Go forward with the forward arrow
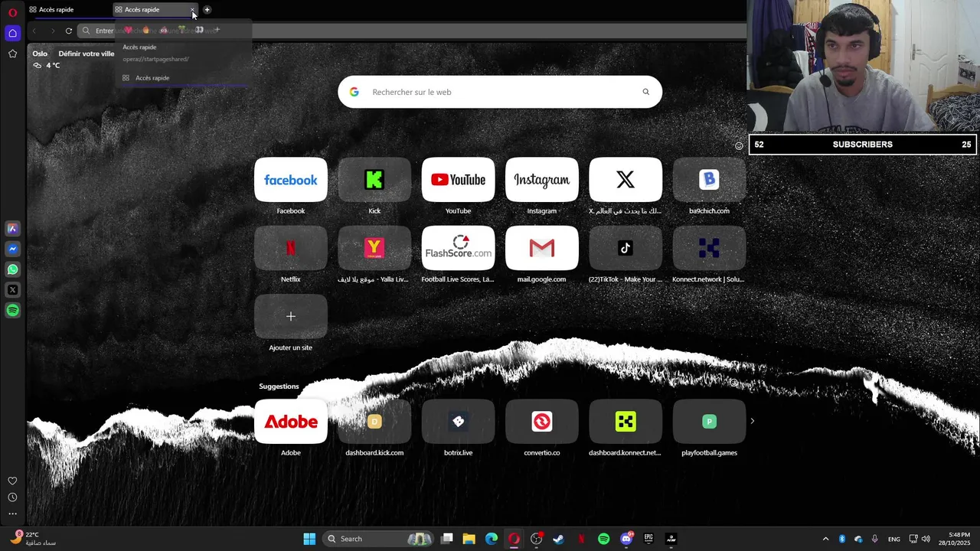This screenshot has width=980, height=551. [x=52, y=31]
